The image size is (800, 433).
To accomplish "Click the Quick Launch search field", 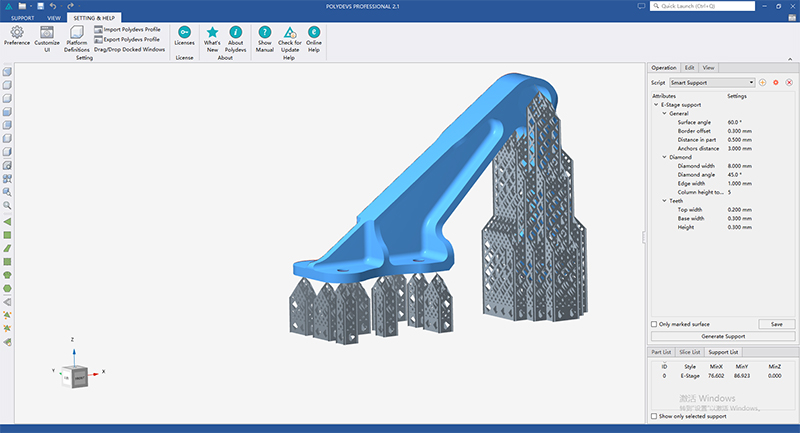I will pos(703,6).
